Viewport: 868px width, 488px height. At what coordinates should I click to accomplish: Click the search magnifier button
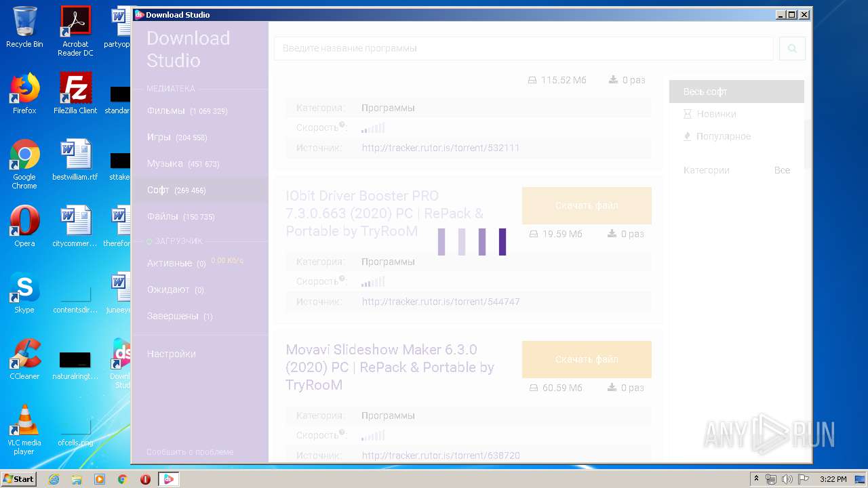click(792, 48)
